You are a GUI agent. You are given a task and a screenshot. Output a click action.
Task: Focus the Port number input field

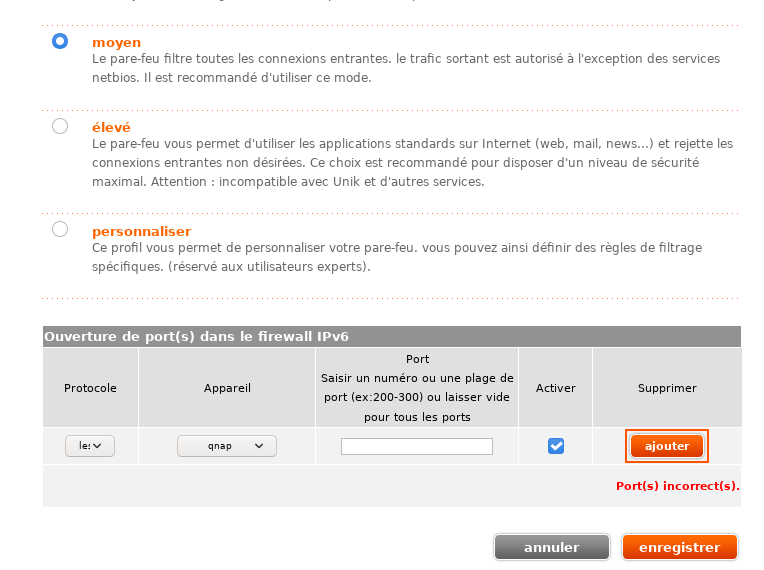point(417,446)
